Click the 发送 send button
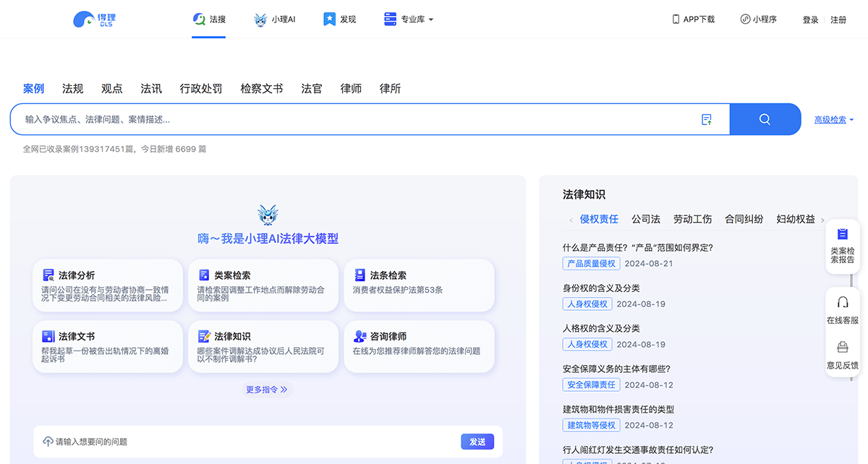The image size is (868, 464). click(477, 442)
